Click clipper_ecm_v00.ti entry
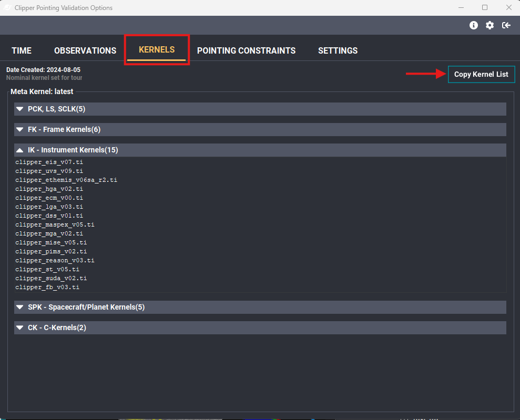This screenshot has width=520, height=420. click(49, 198)
